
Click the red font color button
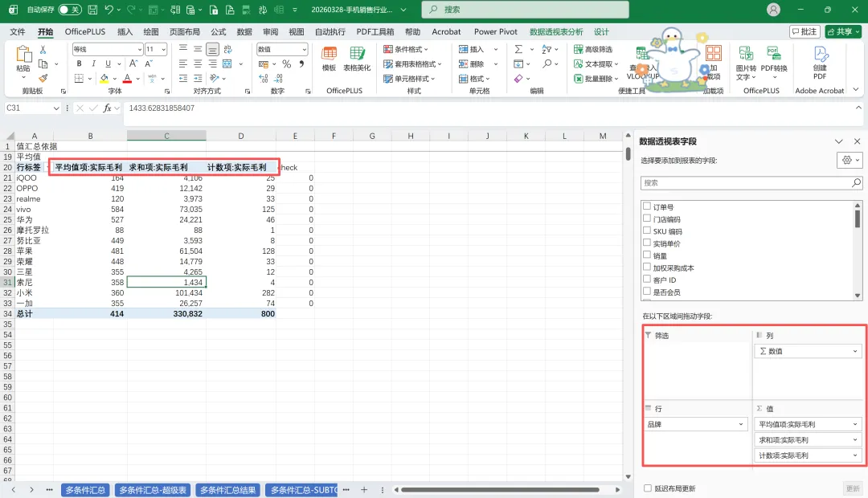(127, 79)
